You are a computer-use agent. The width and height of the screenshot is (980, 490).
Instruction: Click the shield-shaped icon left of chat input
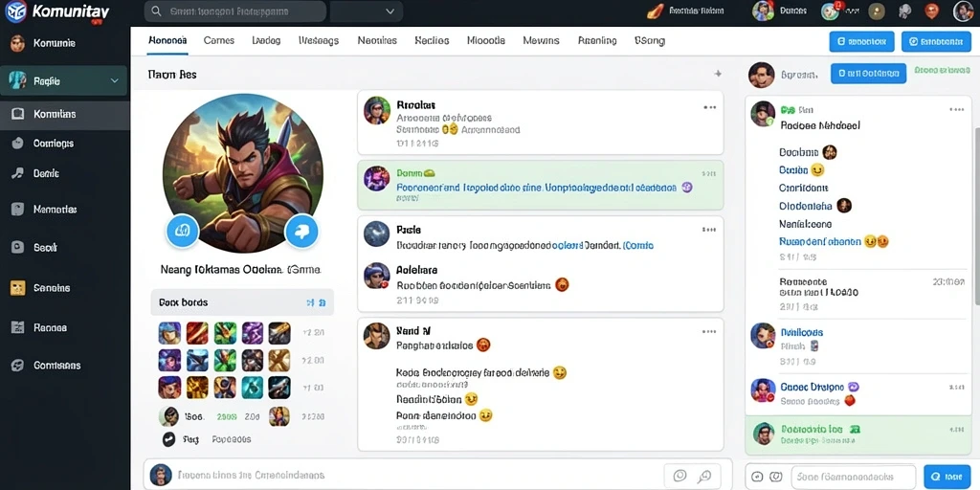coord(775,477)
